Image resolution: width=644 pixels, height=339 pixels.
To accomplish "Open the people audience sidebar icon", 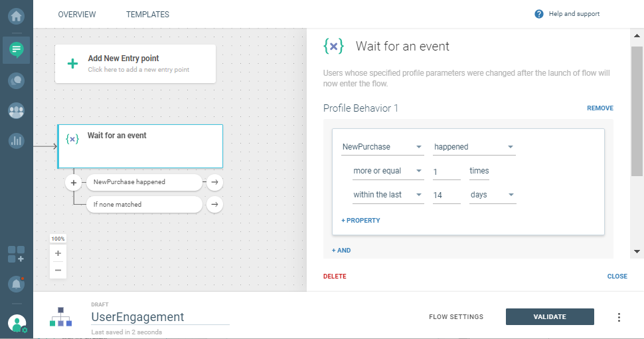I will coord(16,110).
